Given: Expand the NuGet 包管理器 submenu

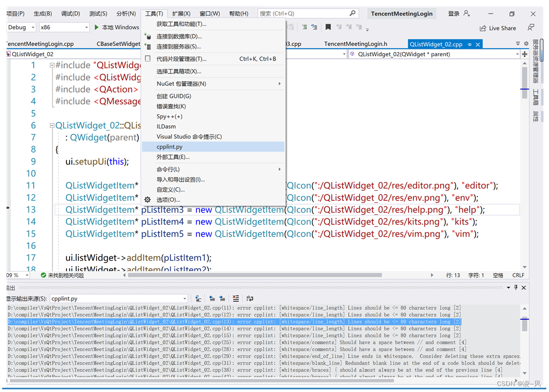Looking at the screenshot, I should [x=213, y=84].
